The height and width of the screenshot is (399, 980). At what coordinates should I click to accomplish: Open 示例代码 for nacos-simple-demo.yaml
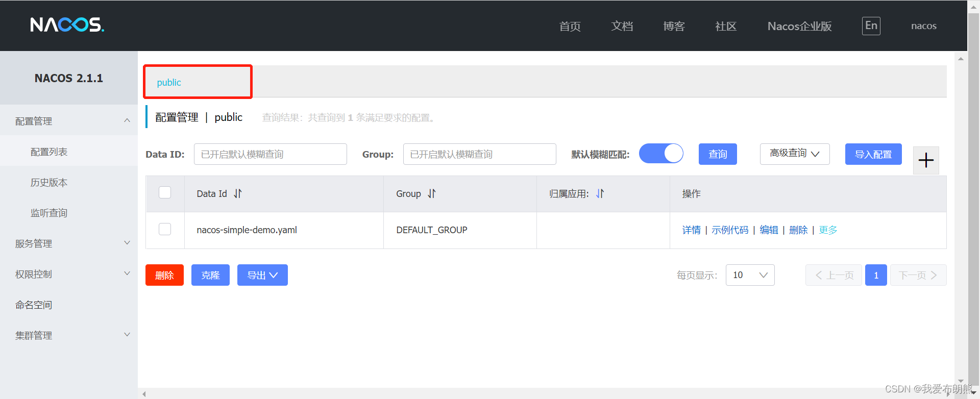[730, 230]
